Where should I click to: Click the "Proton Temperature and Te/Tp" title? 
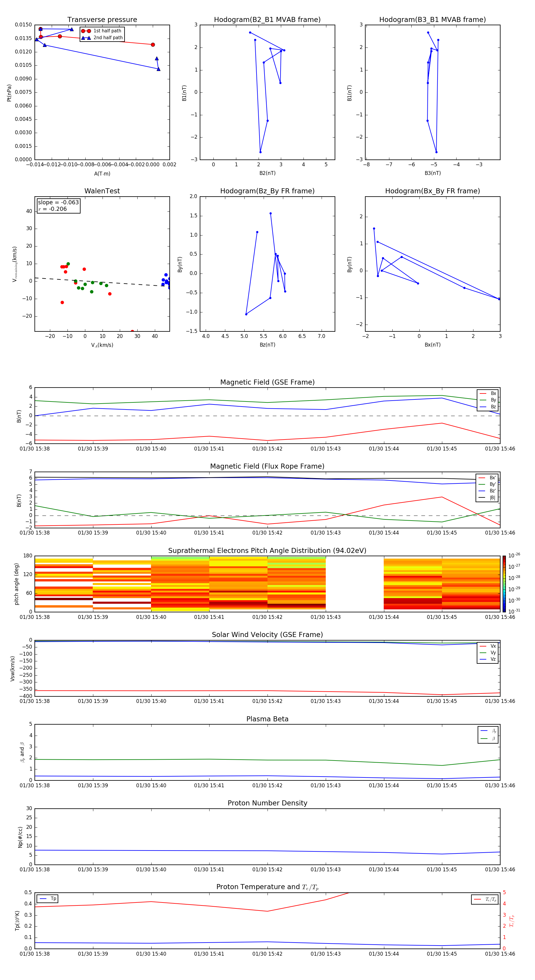(267, 887)
